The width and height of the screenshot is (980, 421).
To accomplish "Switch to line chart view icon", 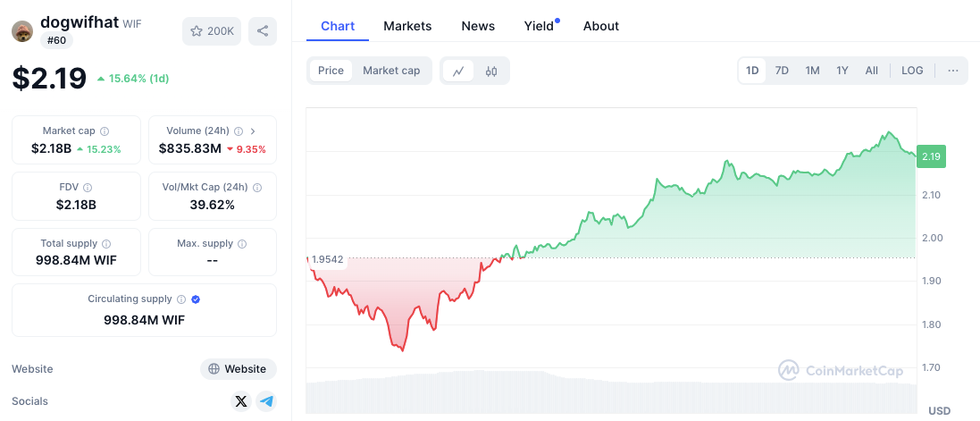I will point(458,71).
